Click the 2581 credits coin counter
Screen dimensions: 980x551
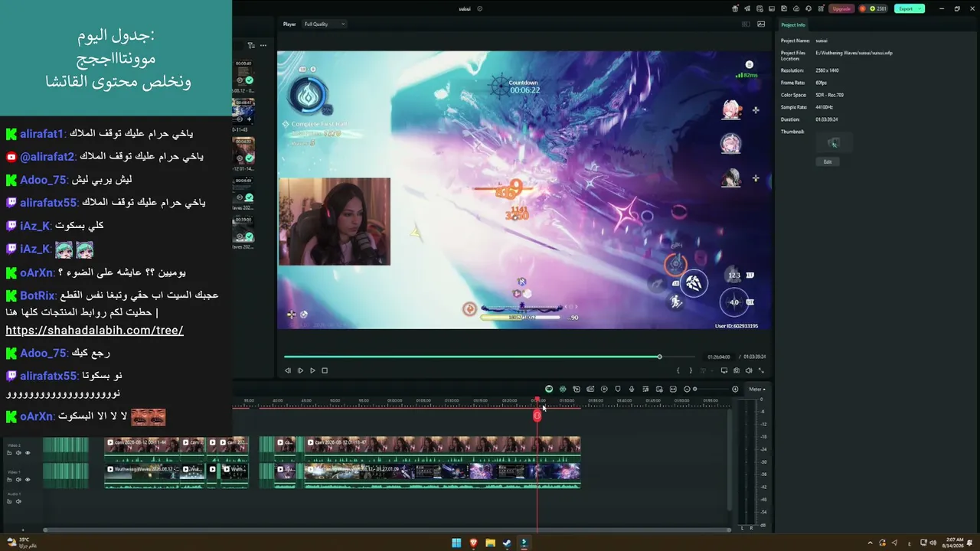877,8
